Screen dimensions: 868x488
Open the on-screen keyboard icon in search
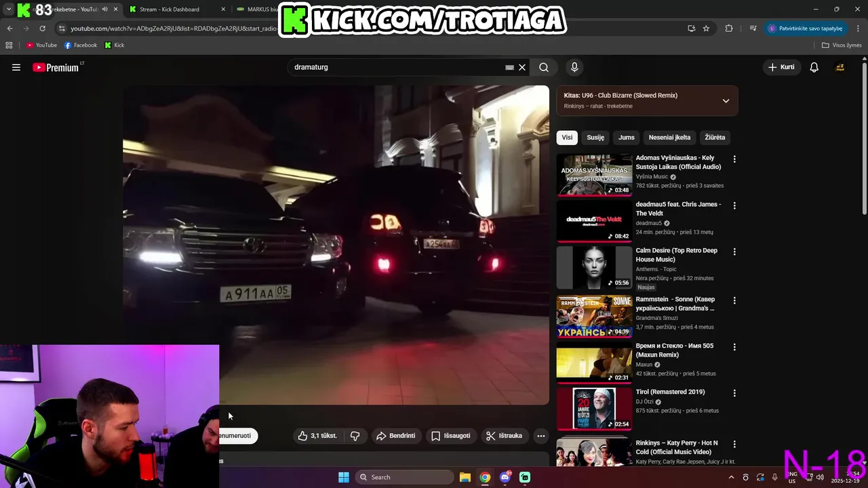point(509,67)
